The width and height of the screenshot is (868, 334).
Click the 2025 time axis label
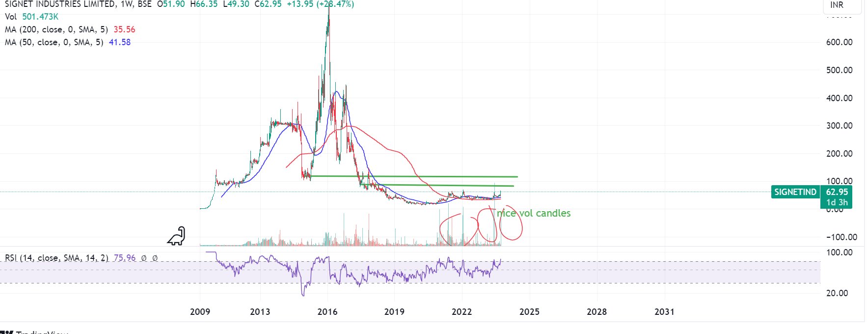coord(529,312)
